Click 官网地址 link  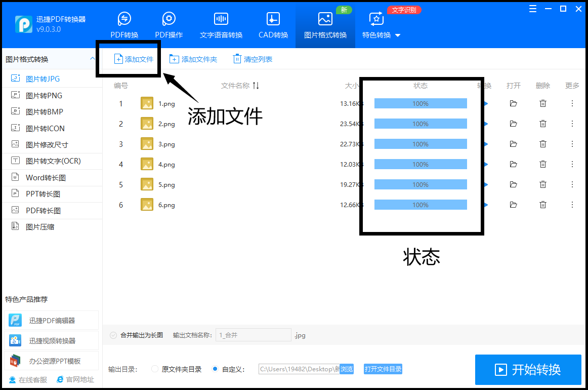pyautogui.click(x=75, y=380)
